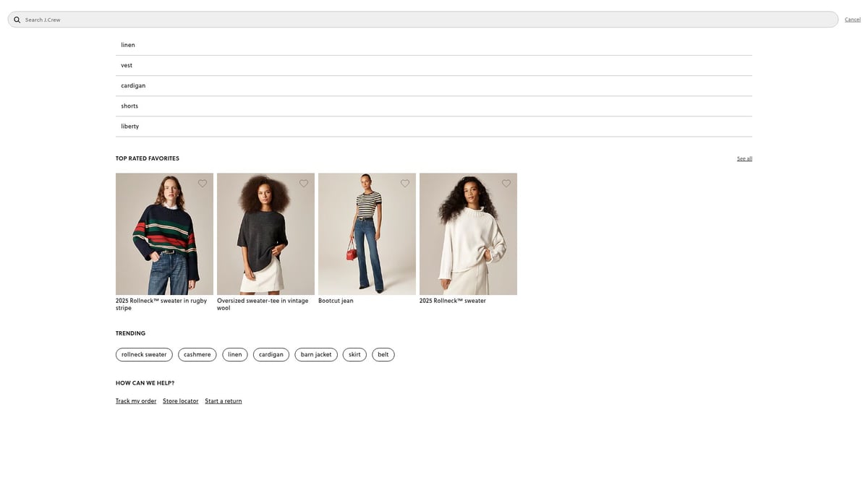This screenshot has width=868, height=488.
Task: Click the 'rollneck sweater' trending chip
Action: pos(144,354)
